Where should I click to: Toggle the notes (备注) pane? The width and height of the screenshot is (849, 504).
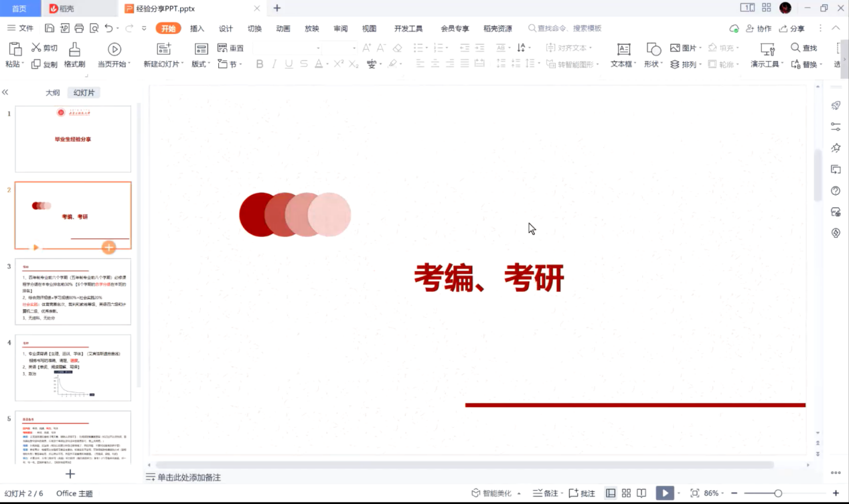point(545,493)
